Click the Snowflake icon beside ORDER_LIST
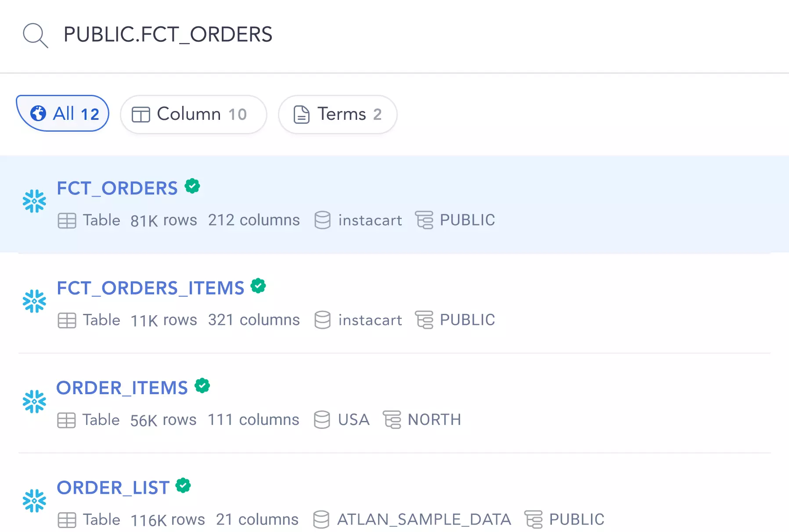 (x=34, y=501)
